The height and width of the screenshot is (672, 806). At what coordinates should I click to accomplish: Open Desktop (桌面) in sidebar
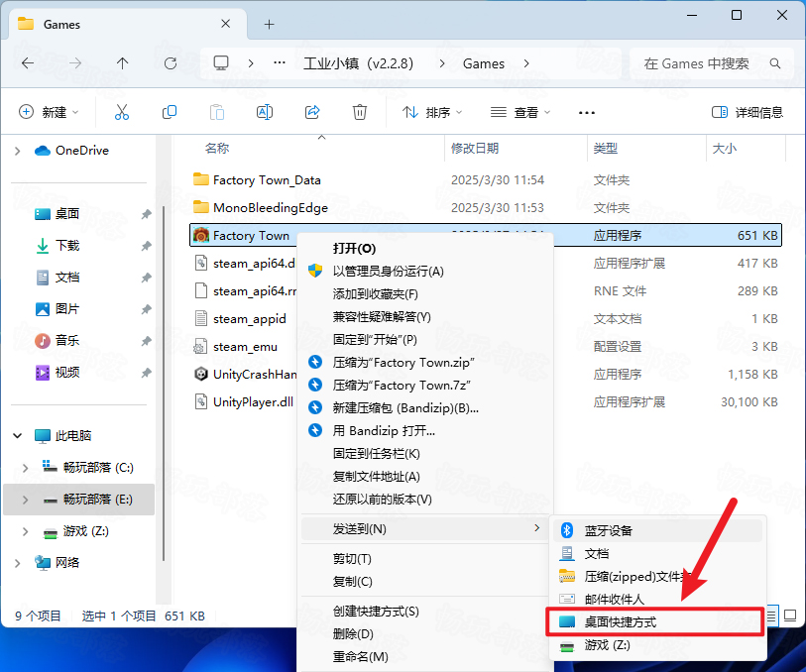tap(66, 214)
